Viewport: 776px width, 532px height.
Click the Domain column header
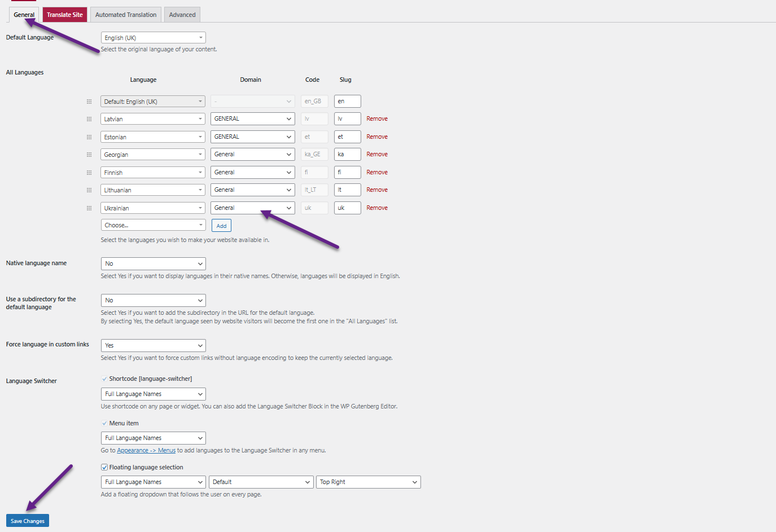point(251,80)
